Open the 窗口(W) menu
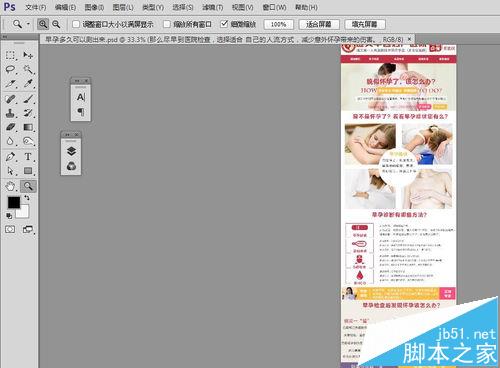The width and height of the screenshot is (500, 368). tap(274, 7)
